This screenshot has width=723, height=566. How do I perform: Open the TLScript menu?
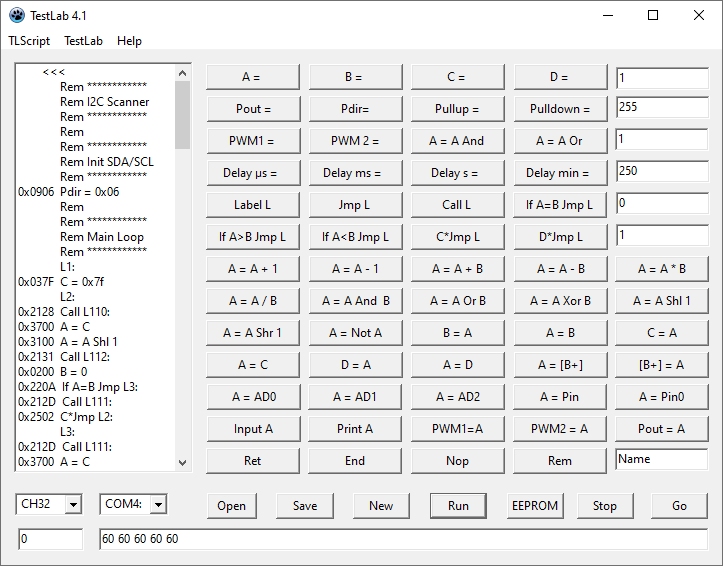click(x=29, y=41)
